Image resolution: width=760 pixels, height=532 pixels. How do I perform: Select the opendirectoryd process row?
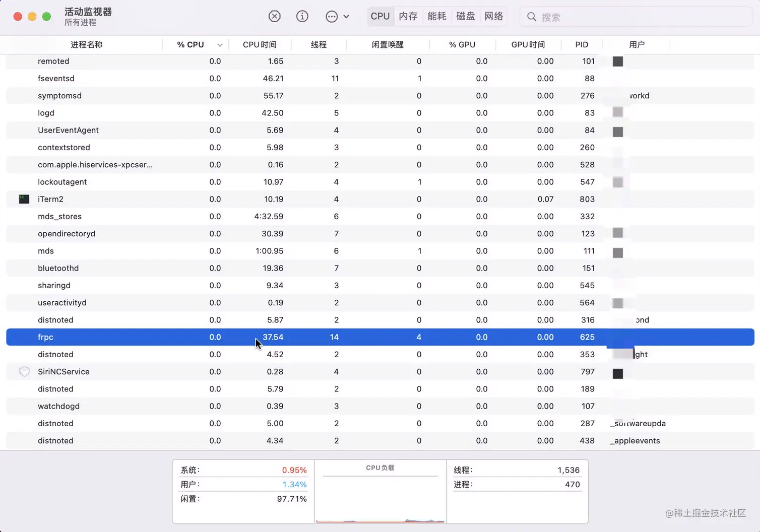[380, 234]
